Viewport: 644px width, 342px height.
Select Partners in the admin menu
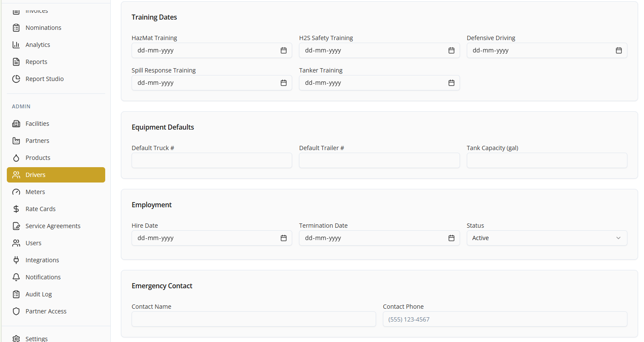(x=56, y=141)
